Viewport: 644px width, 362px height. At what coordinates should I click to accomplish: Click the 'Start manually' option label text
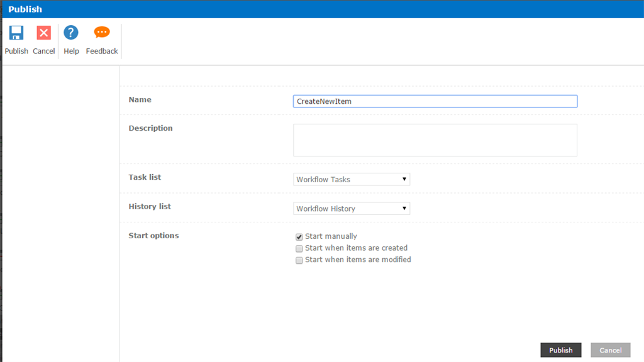click(x=331, y=236)
